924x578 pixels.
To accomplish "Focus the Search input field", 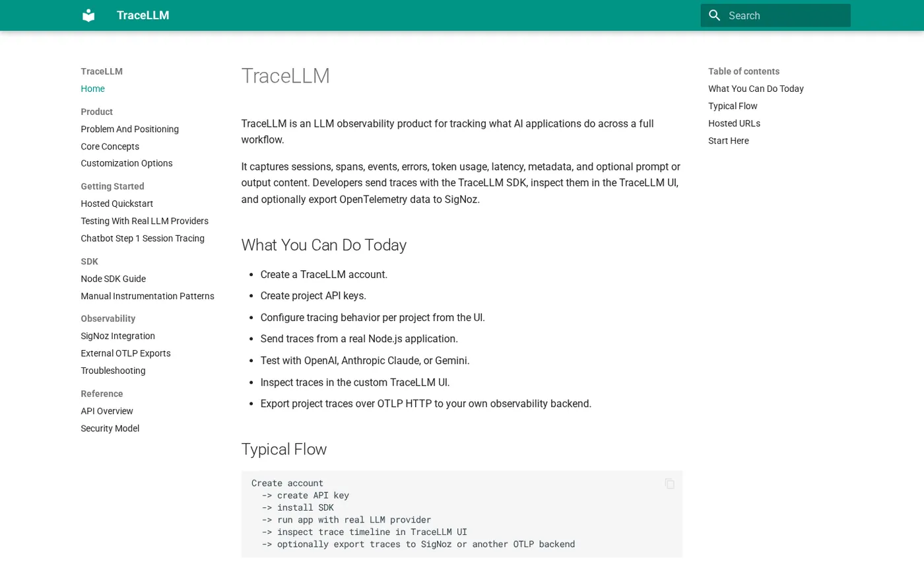I will (x=775, y=15).
